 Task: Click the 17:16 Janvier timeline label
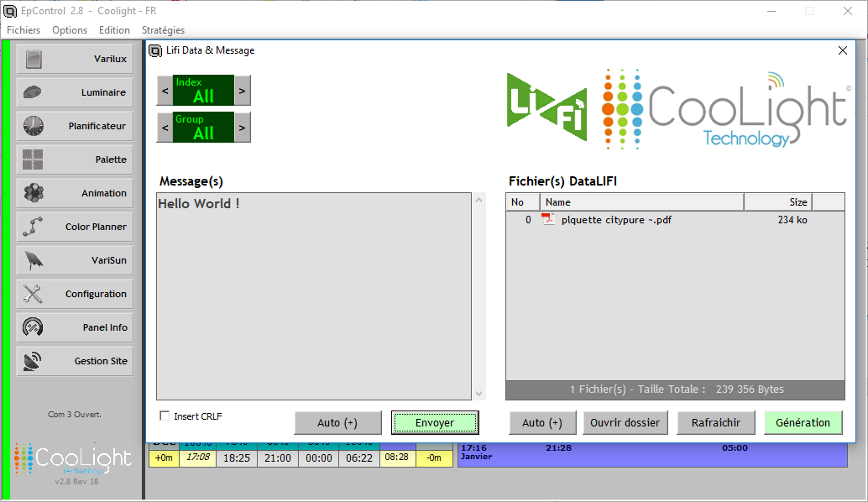pos(476,452)
